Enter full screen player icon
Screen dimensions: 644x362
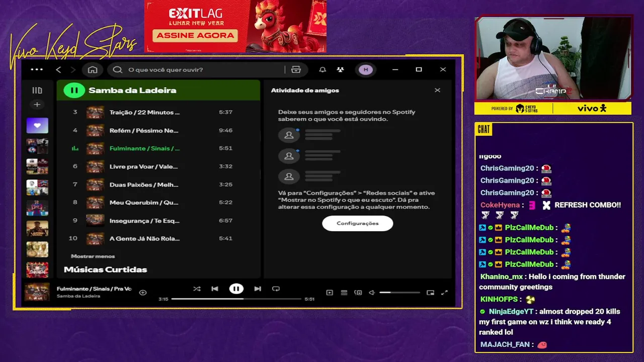tap(444, 293)
